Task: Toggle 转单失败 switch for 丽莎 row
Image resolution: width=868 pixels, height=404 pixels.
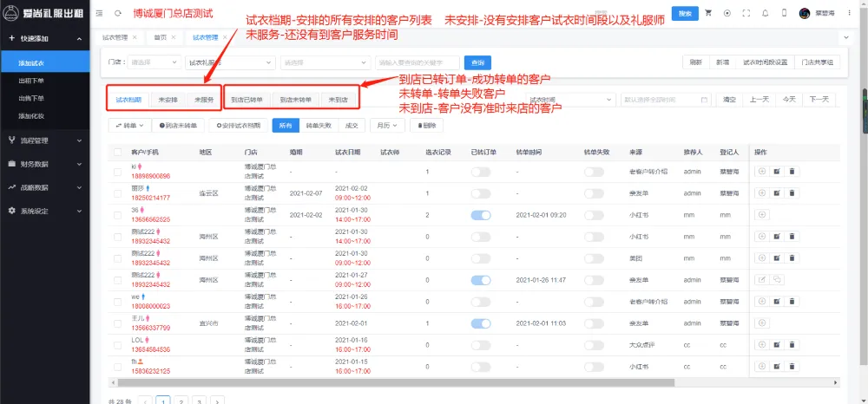Action: (x=594, y=193)
